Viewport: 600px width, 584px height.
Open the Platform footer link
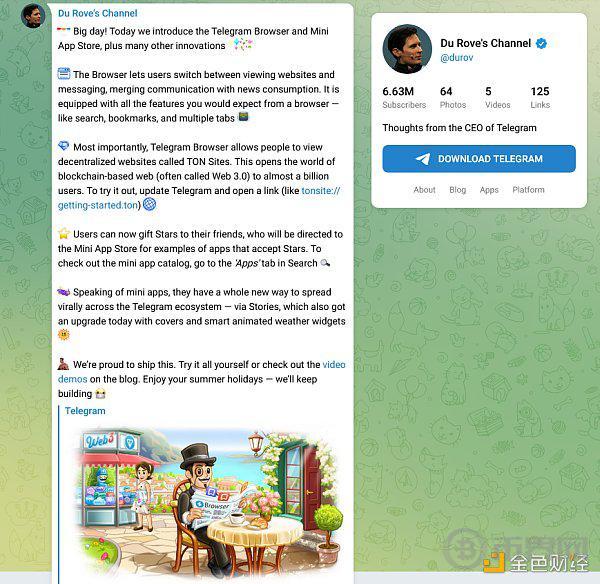pyautogui.click(x=528, y=190)
